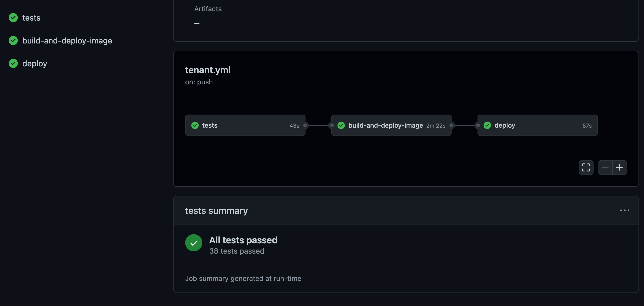Image resolution: width=644 pixels, height=306 pixels.
Task: Click the check icon inside the tests graph node
Action: [195, 125]
